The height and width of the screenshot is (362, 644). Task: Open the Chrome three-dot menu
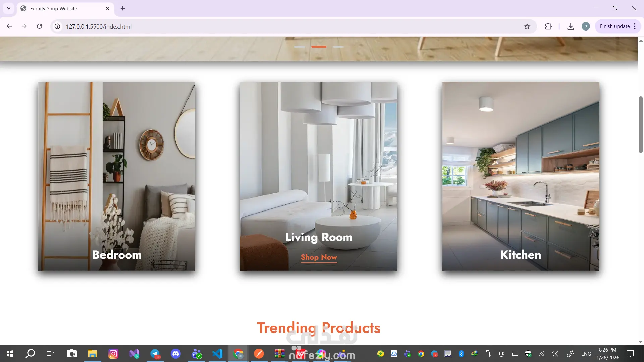point(635,26)
